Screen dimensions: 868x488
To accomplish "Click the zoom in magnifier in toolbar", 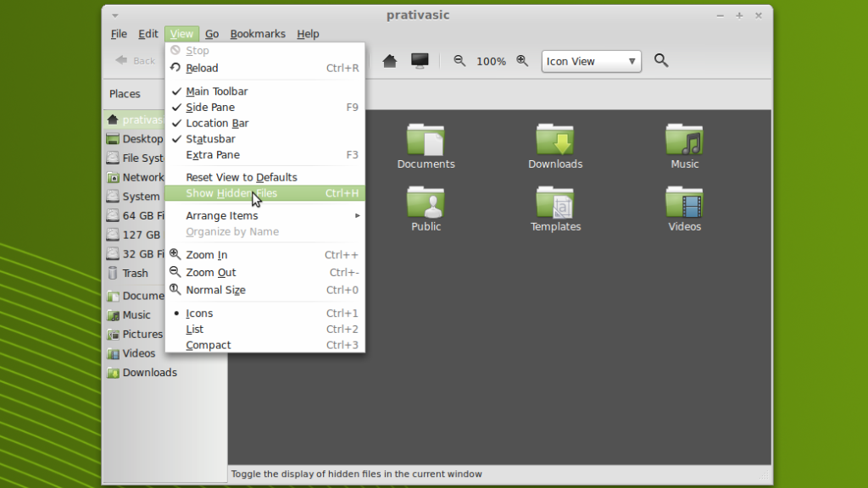I will [522, 61].
